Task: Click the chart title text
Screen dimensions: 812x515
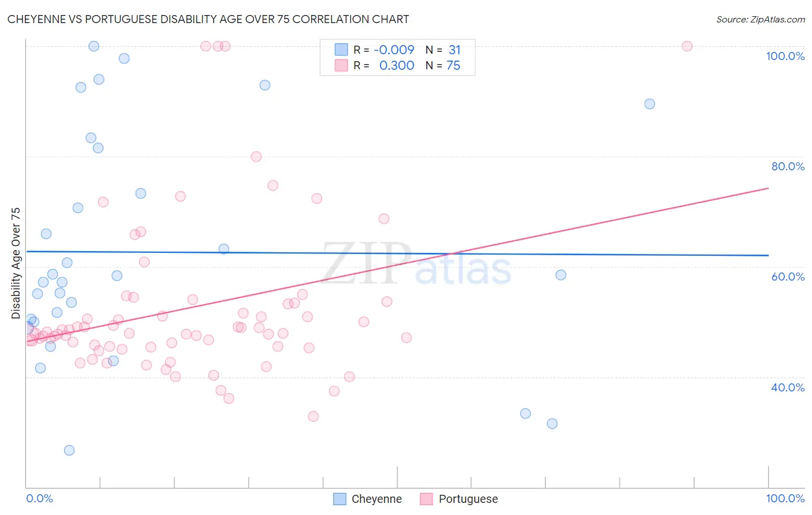Action: 208,19
